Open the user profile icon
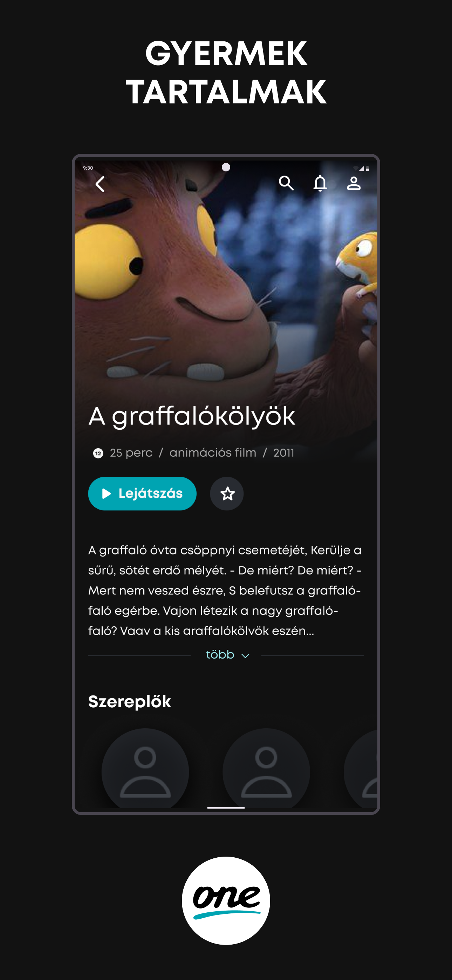The height and width of the screenshot is (980, 452). click(354, 183)
